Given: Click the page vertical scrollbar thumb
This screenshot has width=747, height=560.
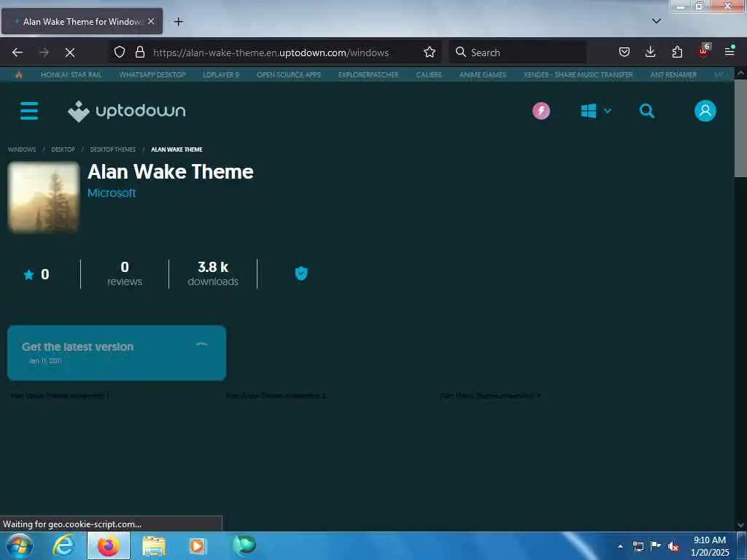Looking at the screenshot, I should (740, 128).
